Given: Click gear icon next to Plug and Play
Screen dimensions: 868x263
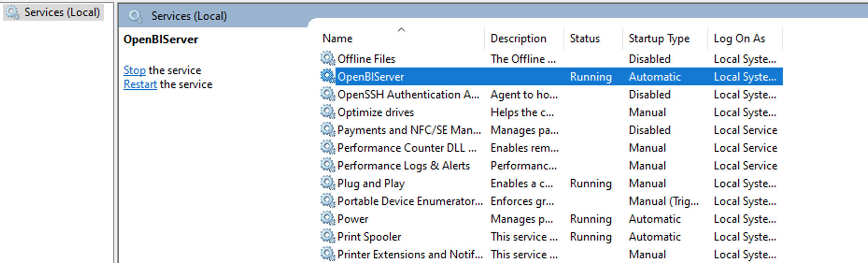Looking at the screenshot, I should pos(327,183).
